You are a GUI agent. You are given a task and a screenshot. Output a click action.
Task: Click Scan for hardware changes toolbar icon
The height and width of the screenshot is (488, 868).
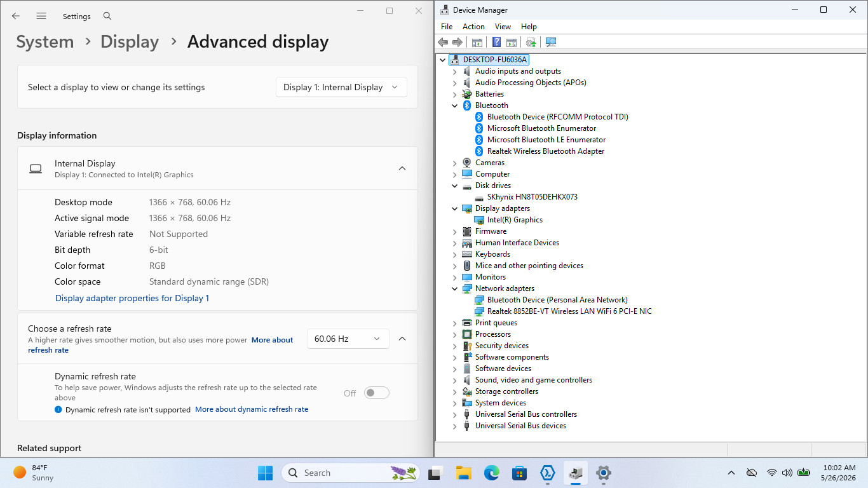pyautogui.click(x=551, y=42)
